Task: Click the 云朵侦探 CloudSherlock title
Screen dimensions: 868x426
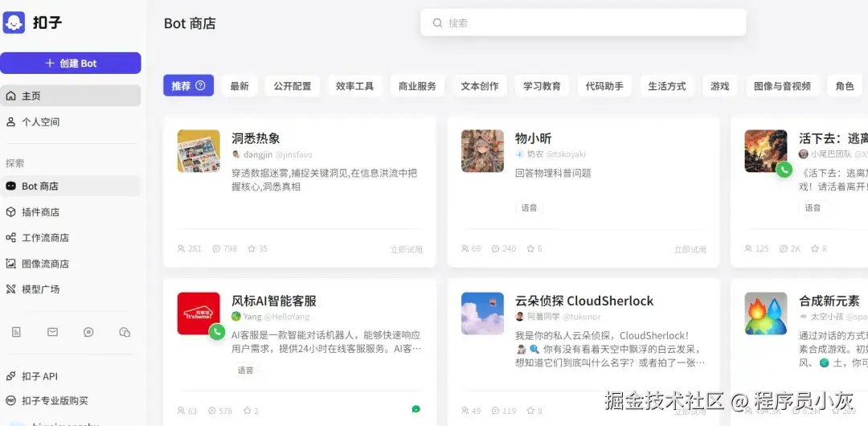Action: click(584, 301)
